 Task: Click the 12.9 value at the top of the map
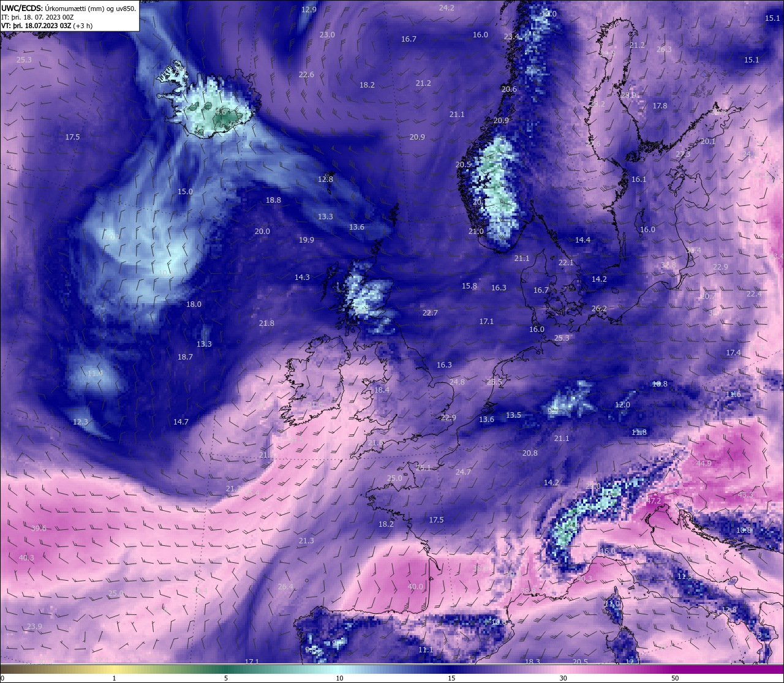(x=309, y=10)
